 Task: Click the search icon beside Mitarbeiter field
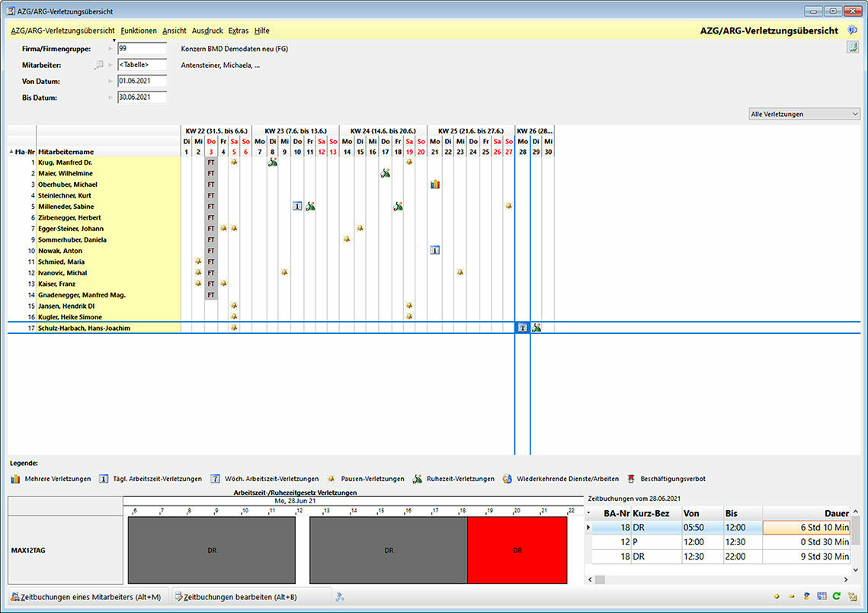point(98,65)
